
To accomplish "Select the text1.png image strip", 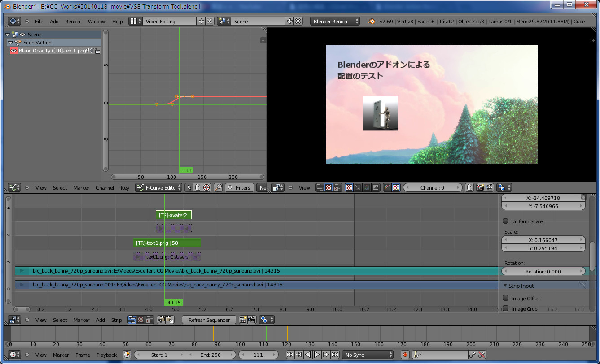I will 167,257.
